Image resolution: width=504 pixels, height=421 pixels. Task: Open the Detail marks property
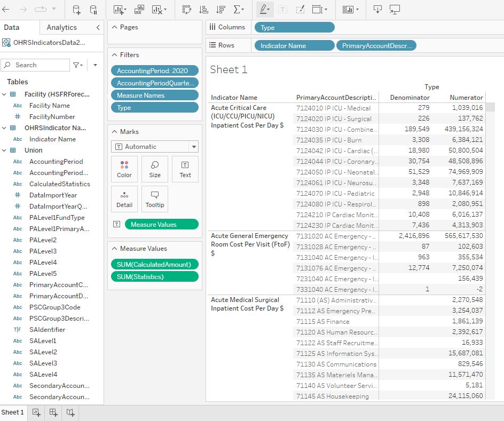pyautogui.click(x=124, y=199)
